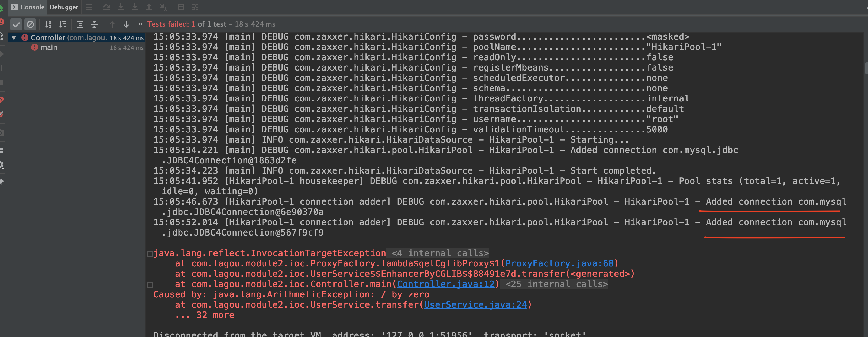
Task: Click Run to Cursor icon
Action: [x=163, y=7]
